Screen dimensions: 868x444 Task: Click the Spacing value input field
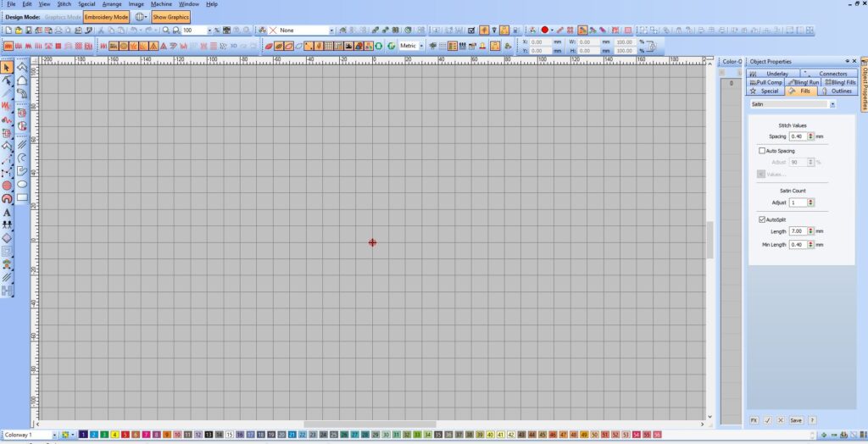pos(798,136)
